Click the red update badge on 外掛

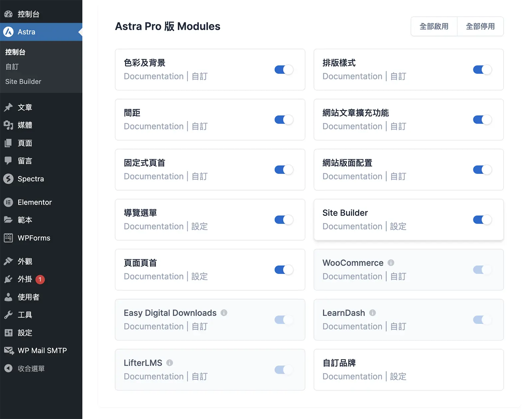40,279
